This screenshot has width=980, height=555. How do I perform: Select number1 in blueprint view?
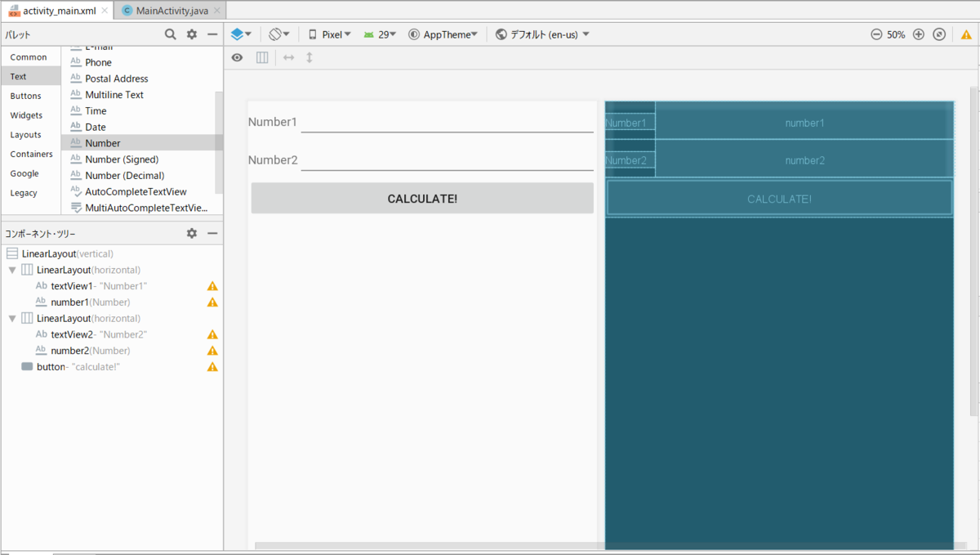click(804, 123)
